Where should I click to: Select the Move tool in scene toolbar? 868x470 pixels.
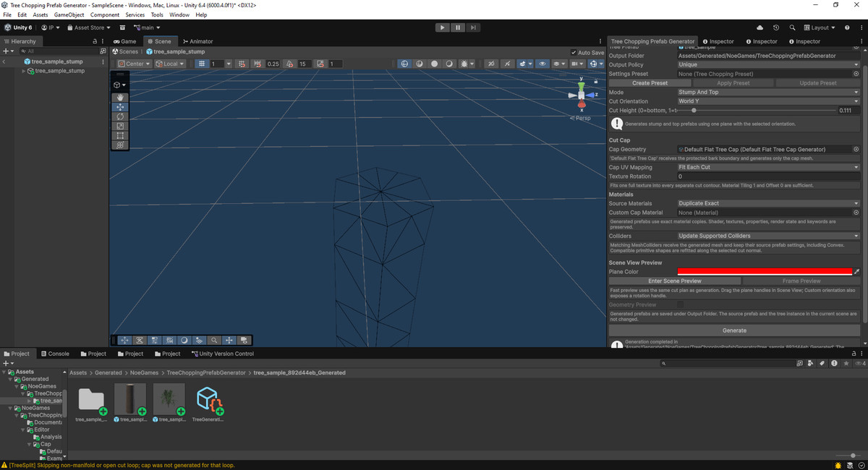point(120,107)
